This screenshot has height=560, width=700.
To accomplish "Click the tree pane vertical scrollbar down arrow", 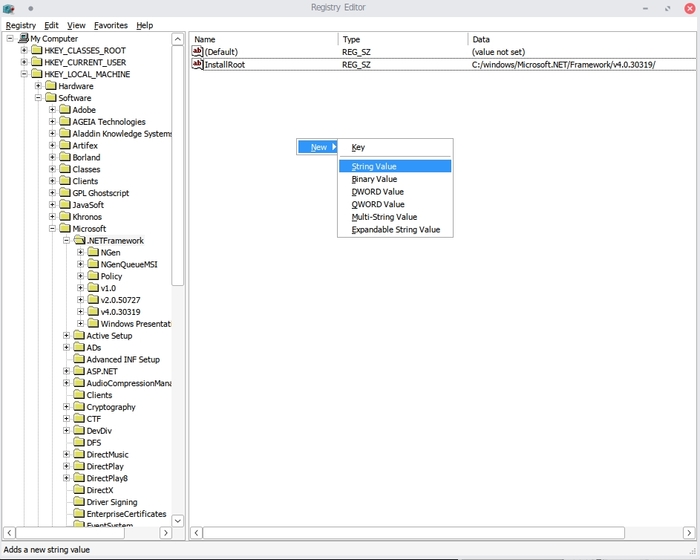I will tap(178, 520).
